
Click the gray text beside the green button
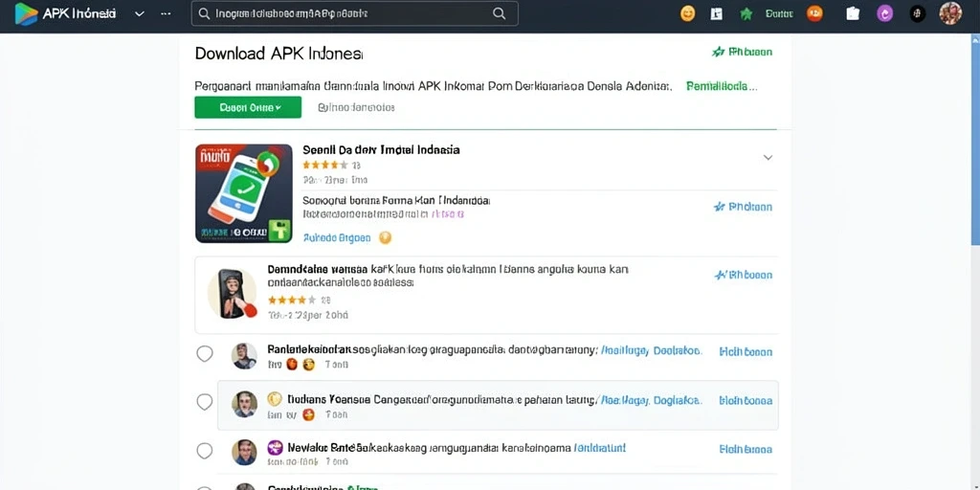356,107
